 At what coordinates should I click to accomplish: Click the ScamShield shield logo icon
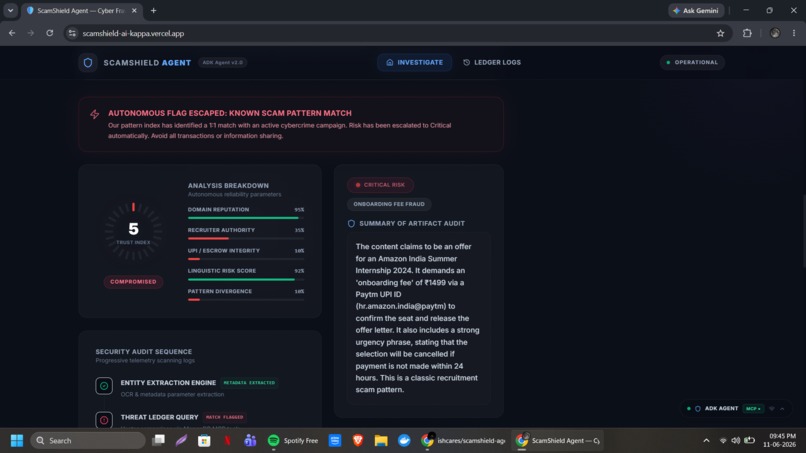click(x=88, y=63)
